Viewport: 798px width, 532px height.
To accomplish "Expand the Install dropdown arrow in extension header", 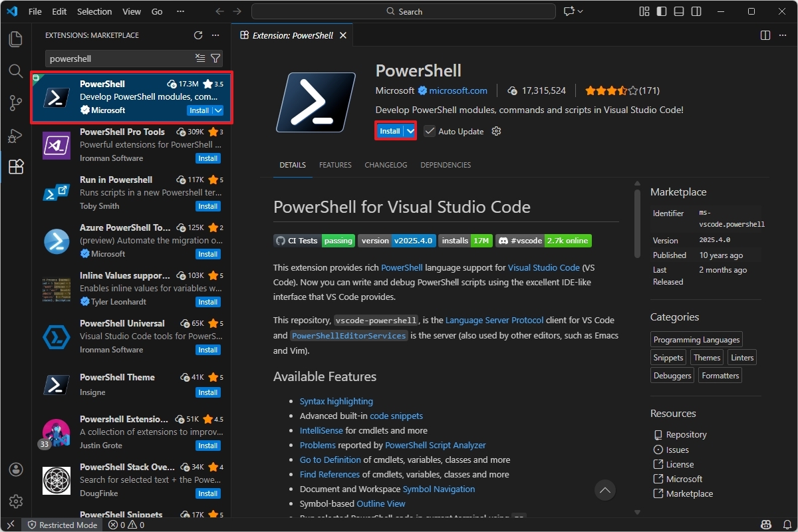I will click(x=410, y=131).
